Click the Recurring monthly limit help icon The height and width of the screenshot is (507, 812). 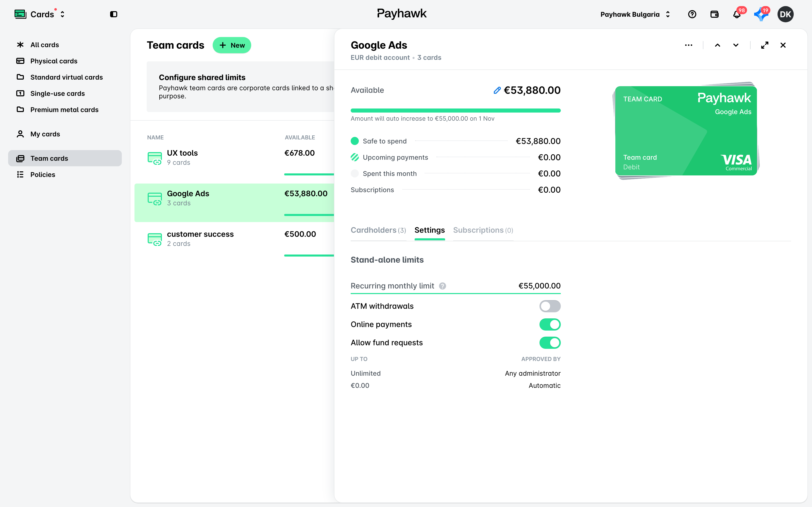(443, 286)
